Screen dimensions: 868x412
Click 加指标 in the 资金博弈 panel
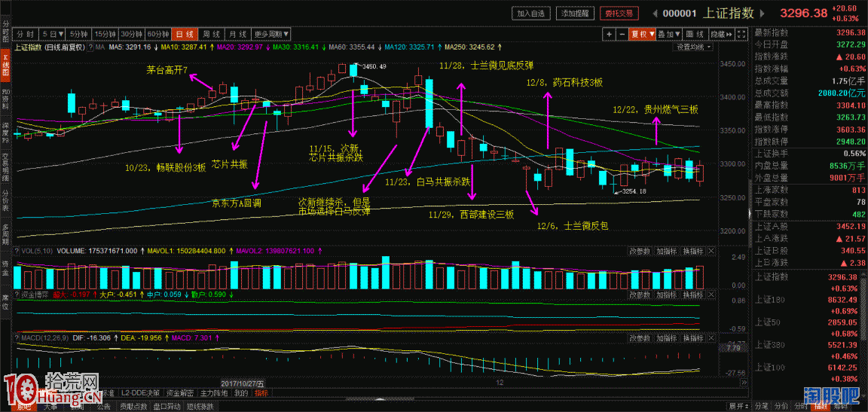[x=667, y=295]
